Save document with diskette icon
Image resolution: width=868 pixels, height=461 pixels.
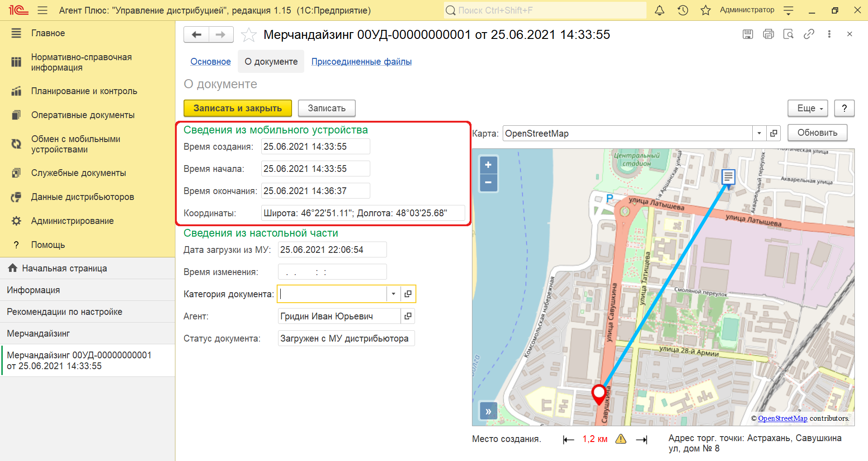[x=748, y=34]
